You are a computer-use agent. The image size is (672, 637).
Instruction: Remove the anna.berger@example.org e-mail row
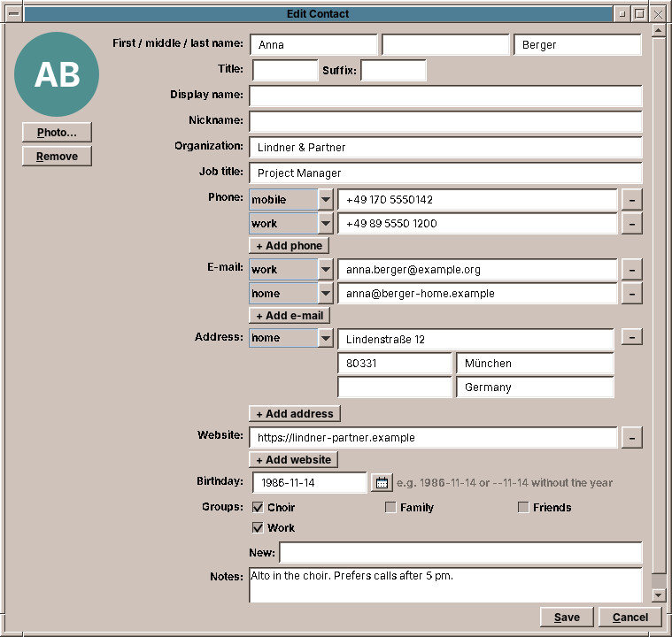coord(631,270)
